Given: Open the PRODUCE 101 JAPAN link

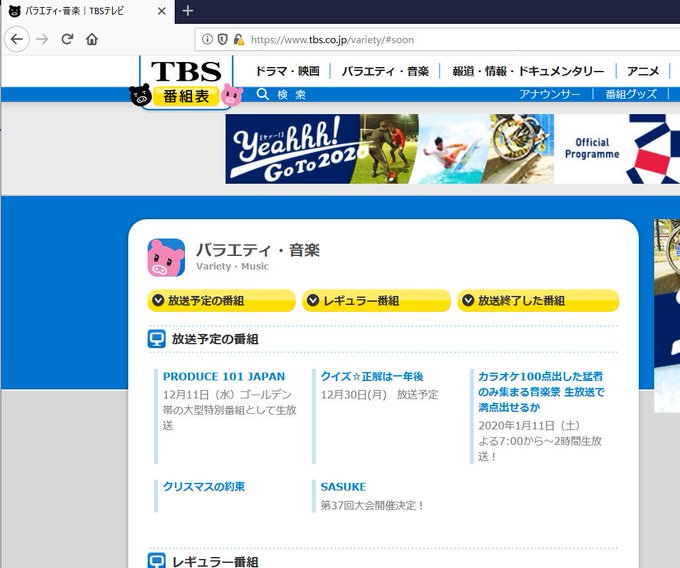Looking at the screenshot, I should (x=224, y=376).
